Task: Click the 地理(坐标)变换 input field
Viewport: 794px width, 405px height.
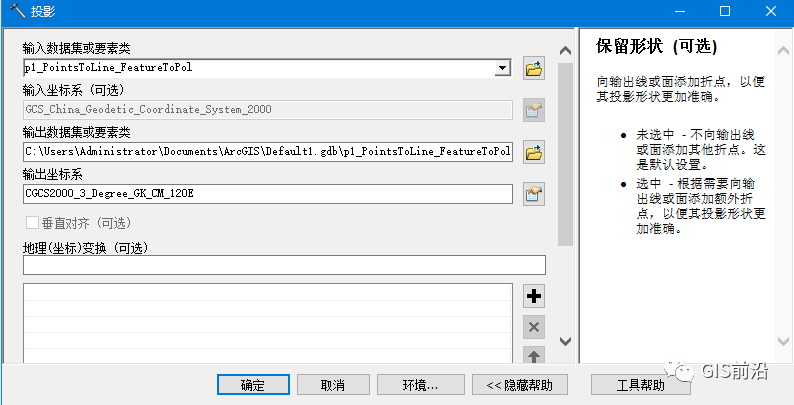Action: click(284, 265)
